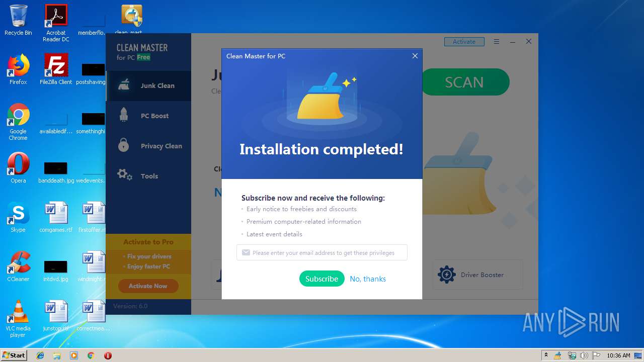This screenshot has height=362, width=644.
Task: Click the orange Activate Now button
Action: [x=148, y=286]
